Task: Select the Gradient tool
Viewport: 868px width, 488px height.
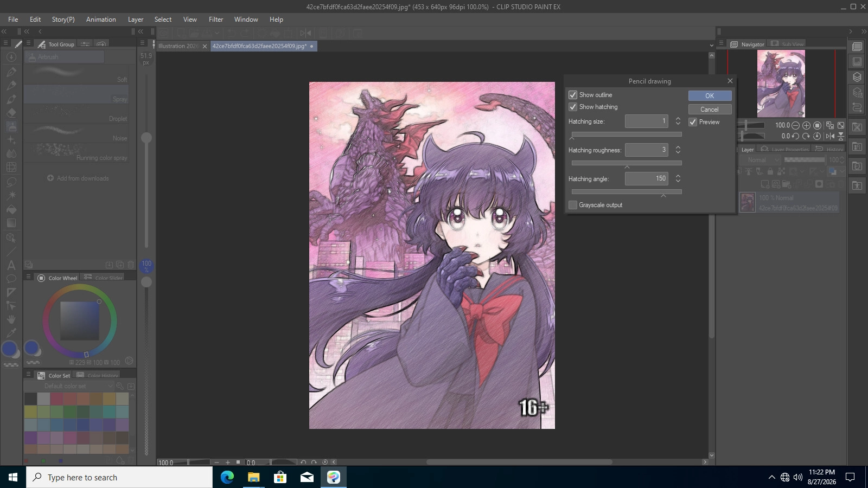Action: pyautogui.click(x=11, y=223)
